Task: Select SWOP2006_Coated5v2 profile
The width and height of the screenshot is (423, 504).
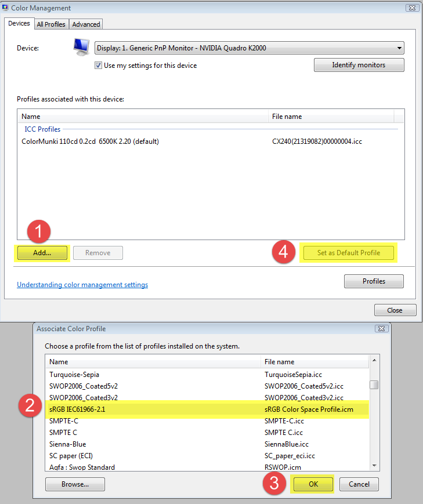Action: tap(207, 386)
